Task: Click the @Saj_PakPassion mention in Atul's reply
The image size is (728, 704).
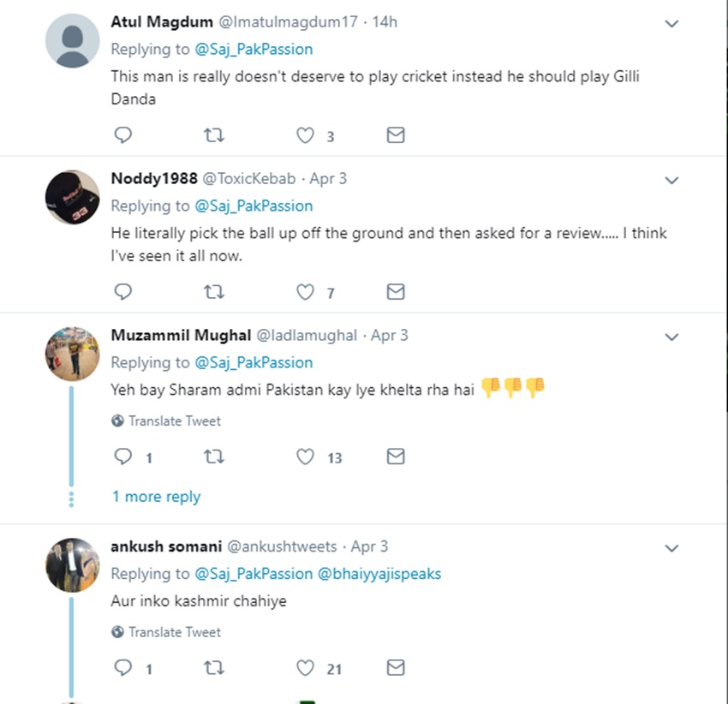Action: click(254, 49)
